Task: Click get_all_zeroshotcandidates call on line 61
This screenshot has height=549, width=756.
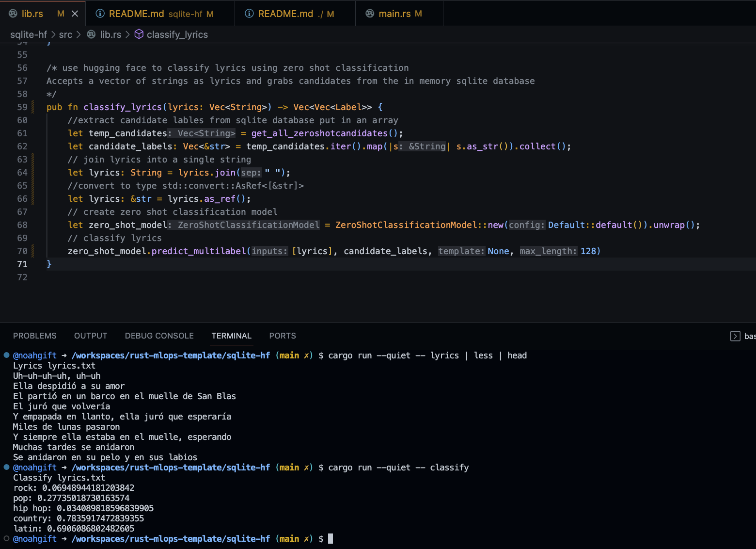Action: coord(319,133)
